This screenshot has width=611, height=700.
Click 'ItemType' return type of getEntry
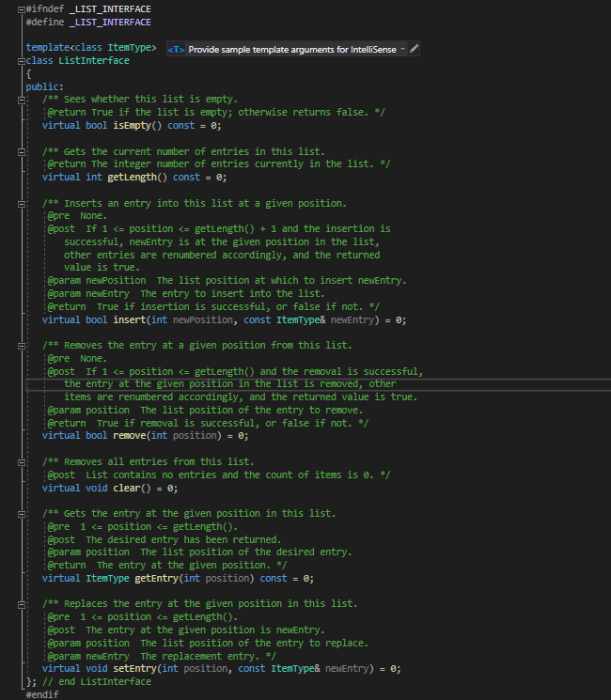click(108, 578)
